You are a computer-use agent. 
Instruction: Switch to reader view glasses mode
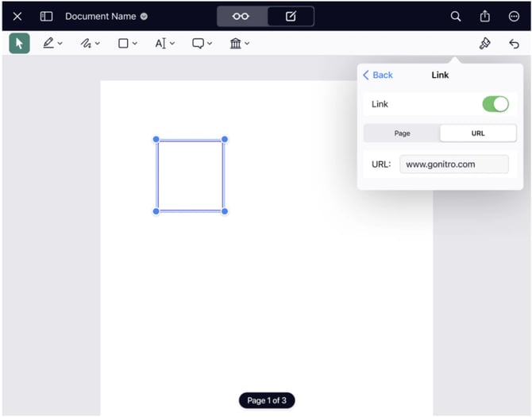pyautogui.click(x=241, y=16)
